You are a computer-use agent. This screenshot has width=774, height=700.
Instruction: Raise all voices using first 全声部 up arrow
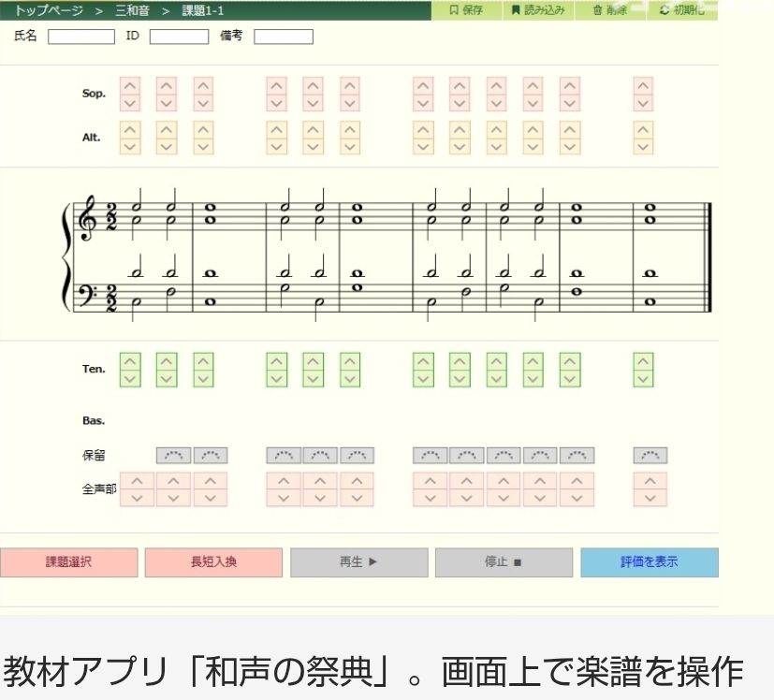pos(138,481)
